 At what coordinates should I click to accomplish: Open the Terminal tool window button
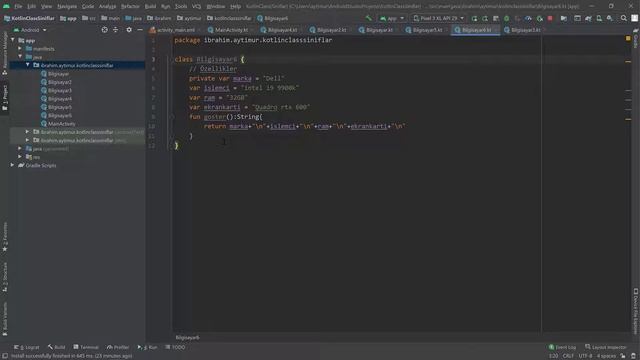[x=86, y=347]
